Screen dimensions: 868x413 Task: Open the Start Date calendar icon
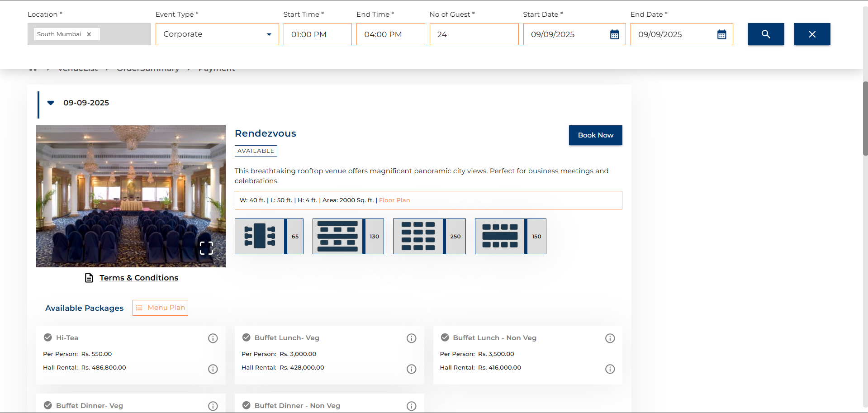(x=614, y=34)
